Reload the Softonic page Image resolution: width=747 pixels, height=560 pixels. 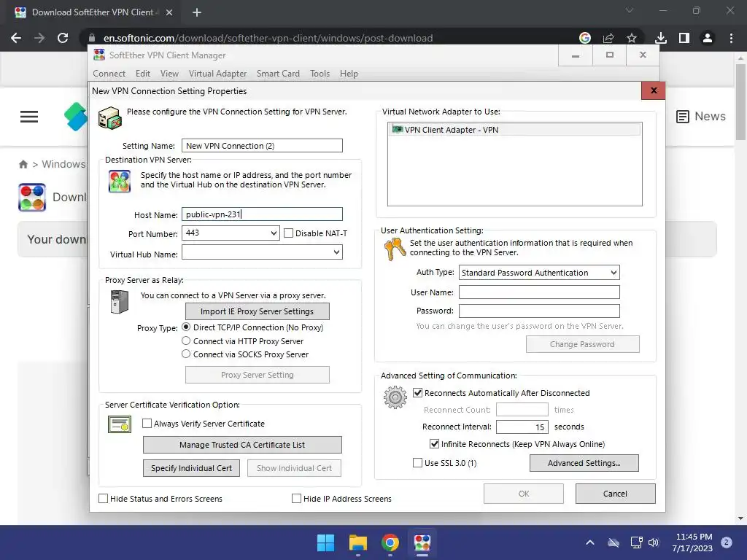point(63,38)
